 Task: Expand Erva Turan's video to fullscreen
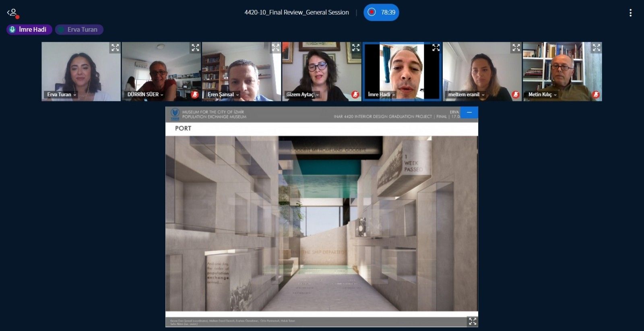point(115,48)
